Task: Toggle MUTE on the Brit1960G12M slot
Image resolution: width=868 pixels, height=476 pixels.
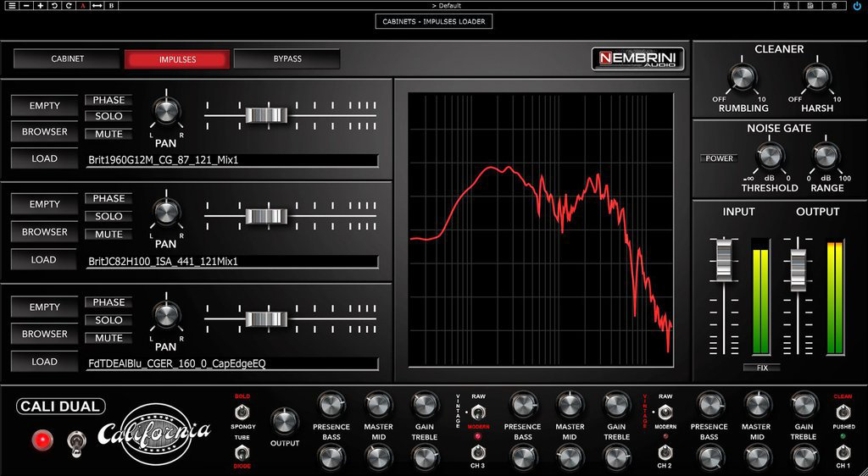Action: click(x=108, y=134)
